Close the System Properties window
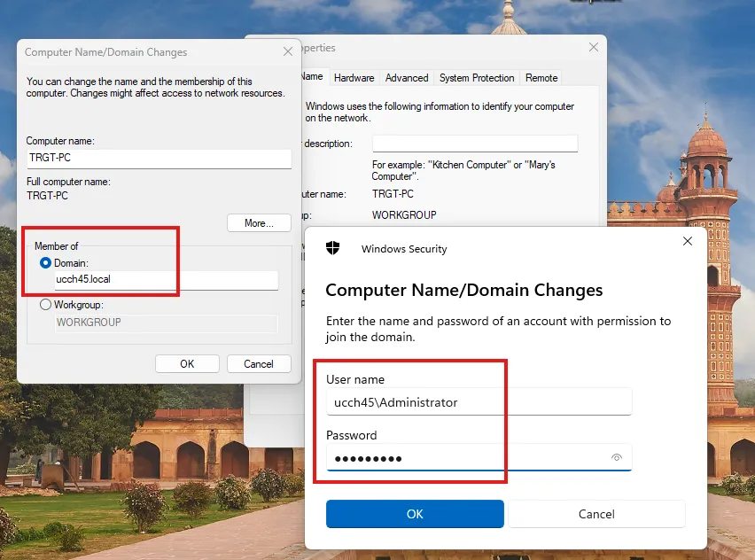Viewport: 755px width, 560px height. 593,48
